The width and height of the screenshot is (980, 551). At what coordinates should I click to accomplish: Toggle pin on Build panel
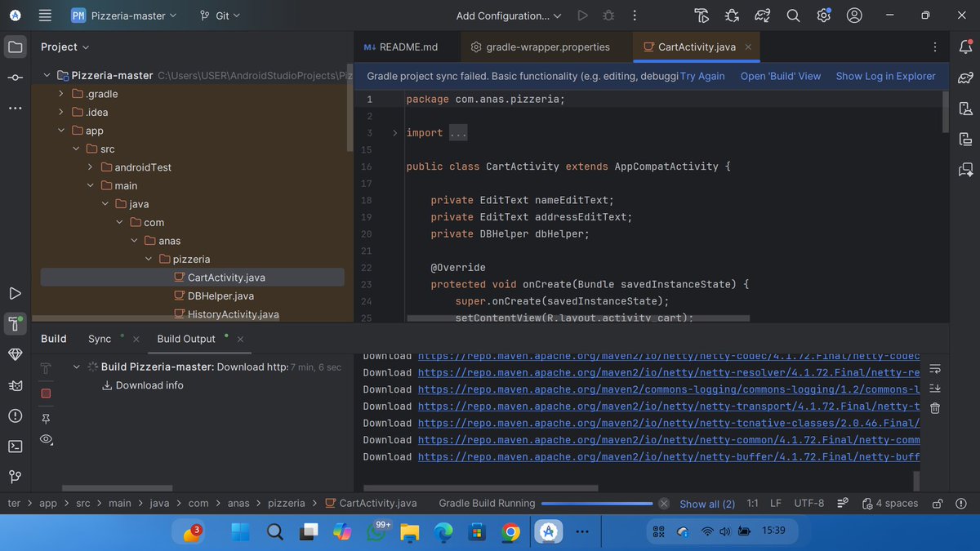[46, 418]
